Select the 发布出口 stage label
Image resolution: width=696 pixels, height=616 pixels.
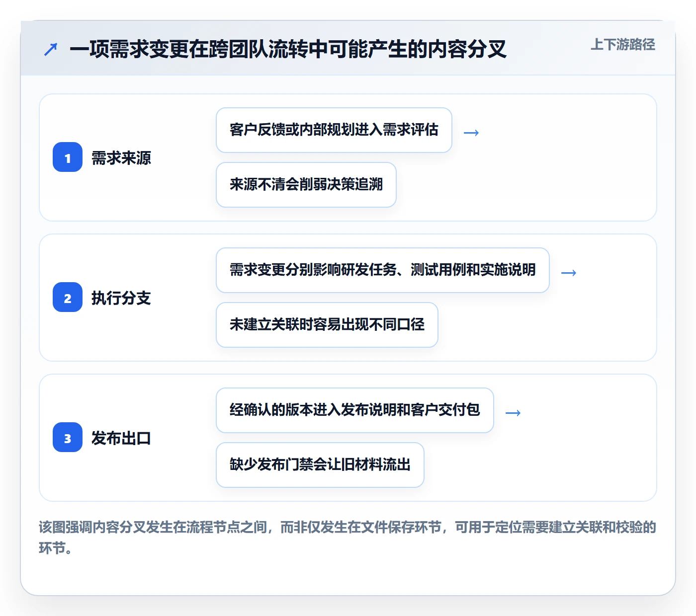coord(121,438)
